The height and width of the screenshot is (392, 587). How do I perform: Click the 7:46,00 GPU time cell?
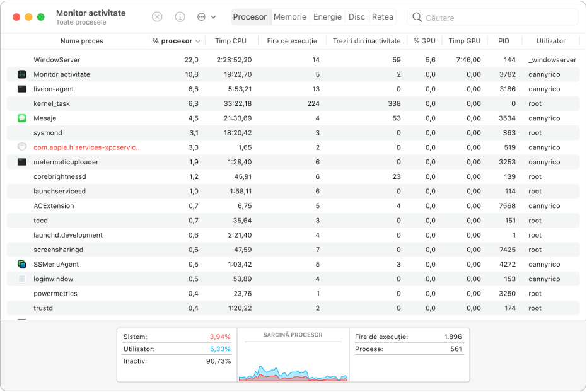click(468, 60)
